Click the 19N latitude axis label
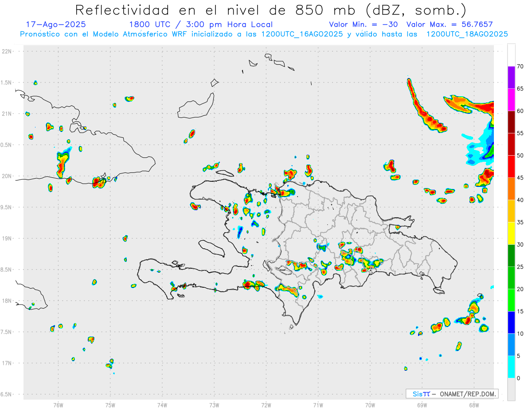The image size is (532, 411). click(7, 238)
